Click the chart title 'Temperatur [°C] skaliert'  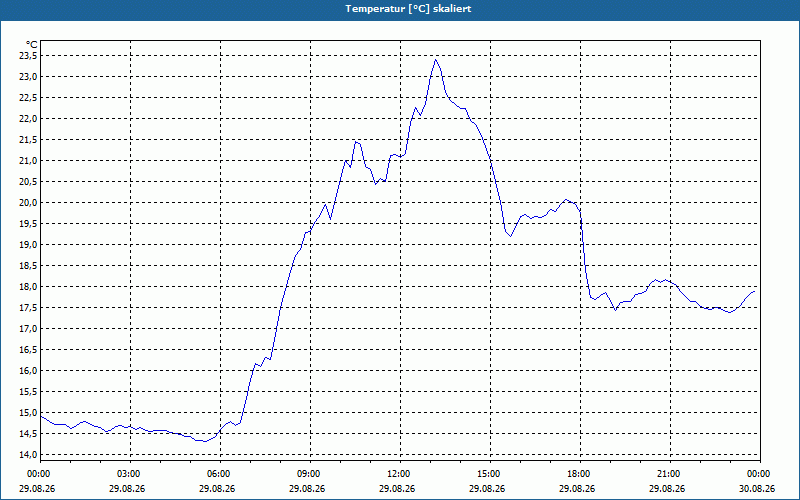pos(408,9)
